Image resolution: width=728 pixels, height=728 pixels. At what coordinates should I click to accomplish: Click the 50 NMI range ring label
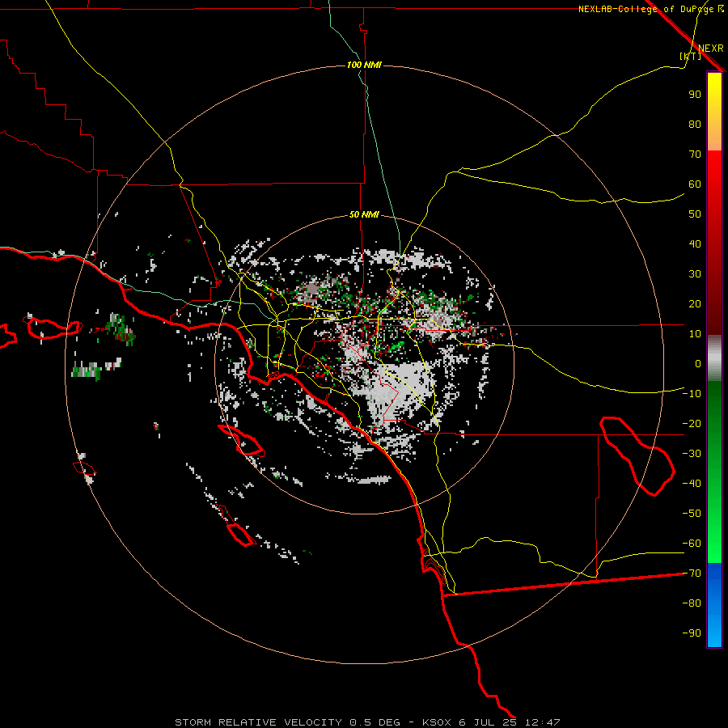364,214
